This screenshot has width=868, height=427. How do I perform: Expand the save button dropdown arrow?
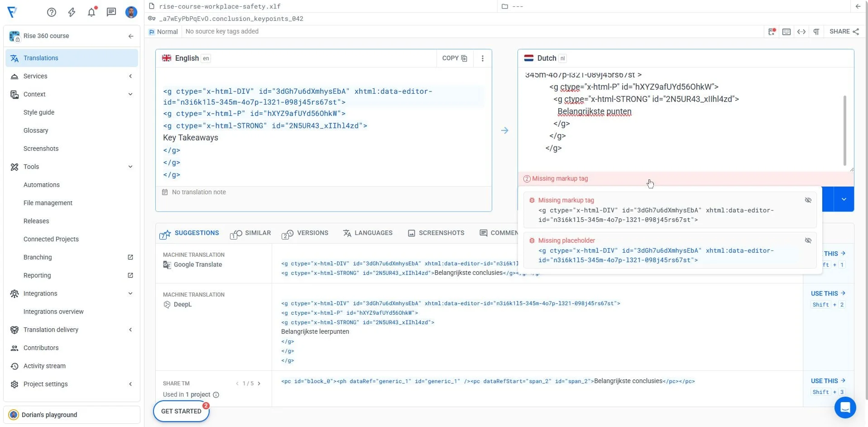tap(844, 199)
